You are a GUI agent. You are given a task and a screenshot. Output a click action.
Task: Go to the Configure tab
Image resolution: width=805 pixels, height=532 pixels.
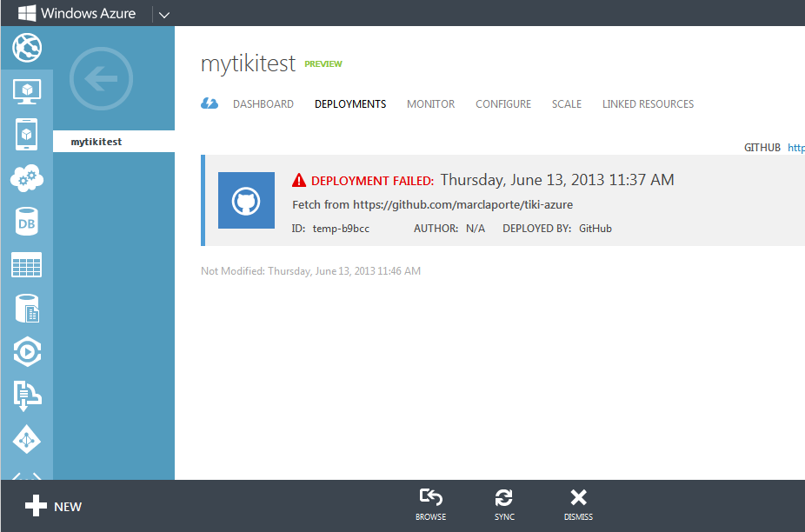tap(503, 104)
